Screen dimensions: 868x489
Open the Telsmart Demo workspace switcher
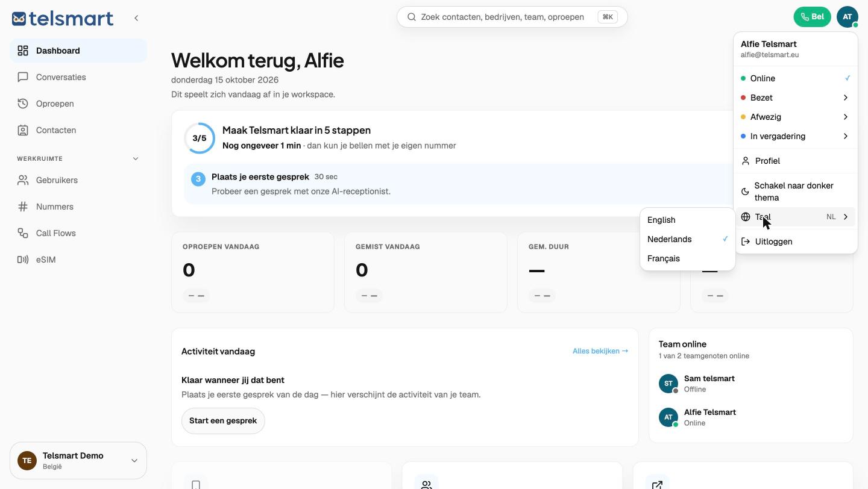78,461
